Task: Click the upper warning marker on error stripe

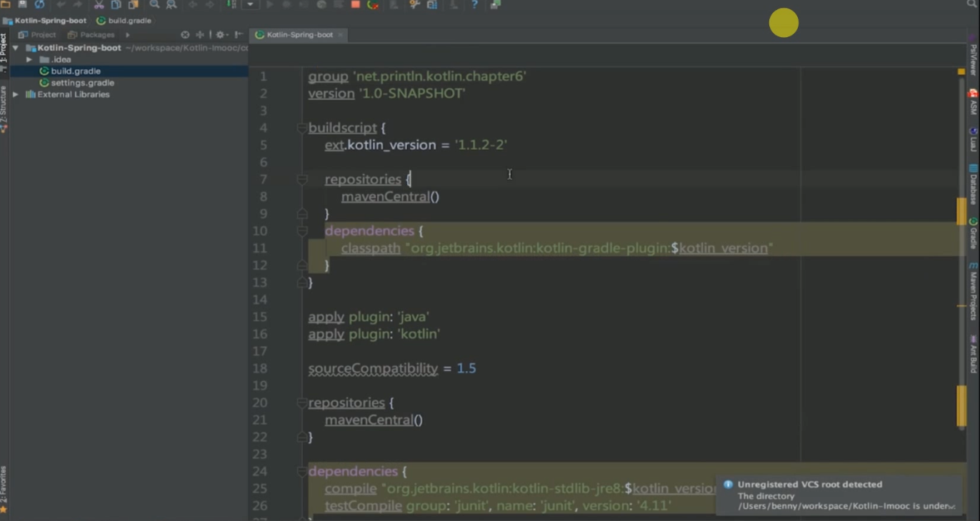Action: click(961, 211)
